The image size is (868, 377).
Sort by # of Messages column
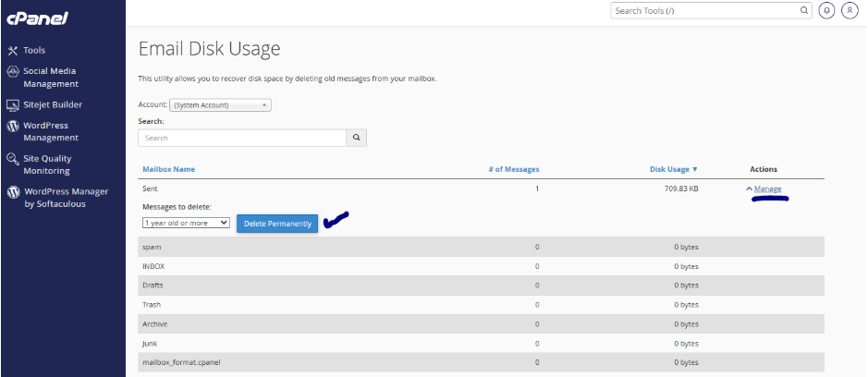514,169
